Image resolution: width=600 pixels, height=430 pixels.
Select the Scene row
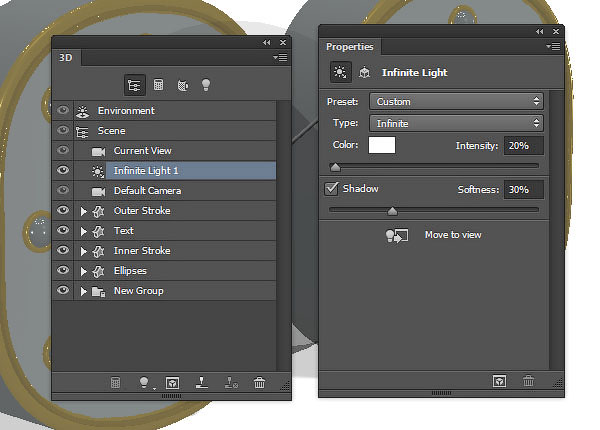(x=164, y=130)
